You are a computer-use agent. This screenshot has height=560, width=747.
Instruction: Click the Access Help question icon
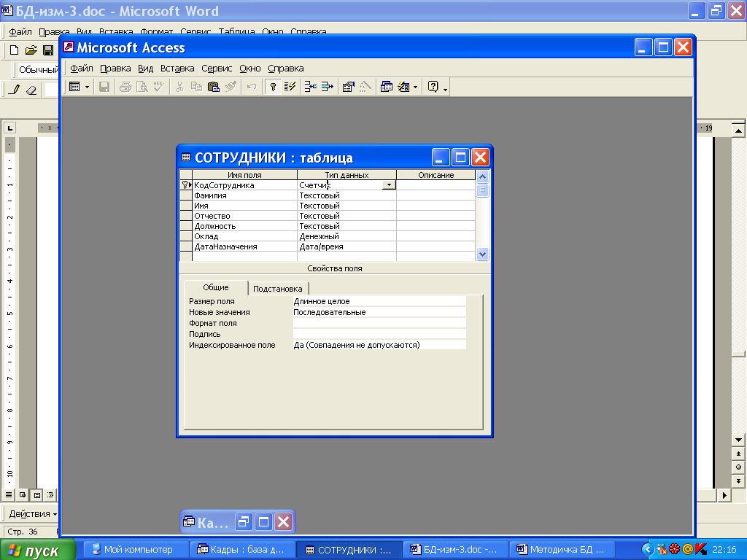point(433,87)
